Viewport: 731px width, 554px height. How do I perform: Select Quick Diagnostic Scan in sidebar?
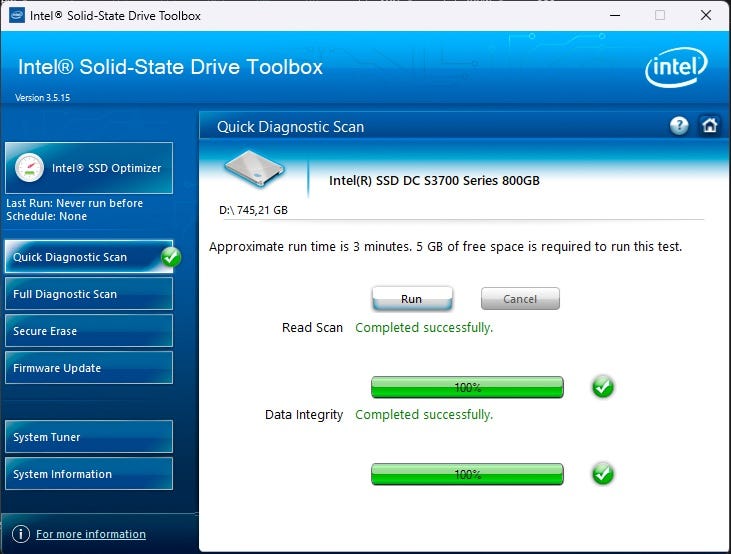click(x=89, y=257)
